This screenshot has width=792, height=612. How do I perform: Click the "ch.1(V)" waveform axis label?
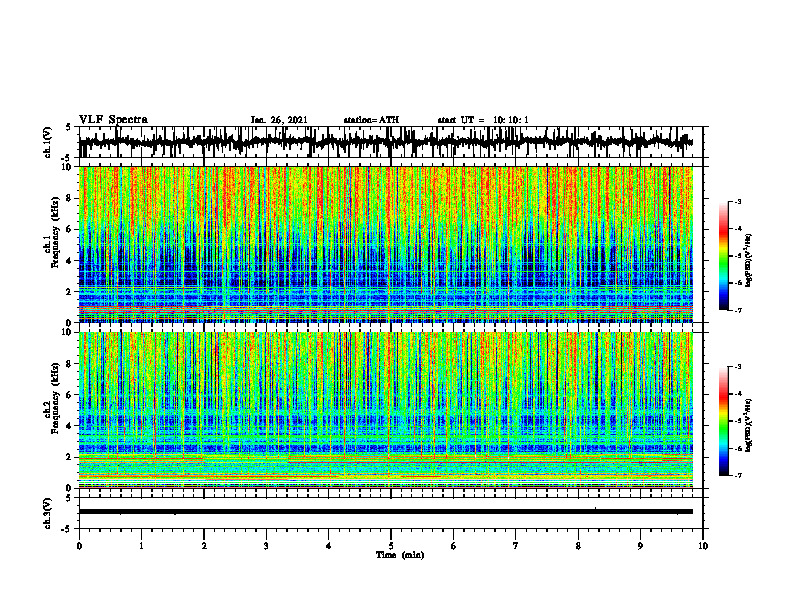point(48,142)
